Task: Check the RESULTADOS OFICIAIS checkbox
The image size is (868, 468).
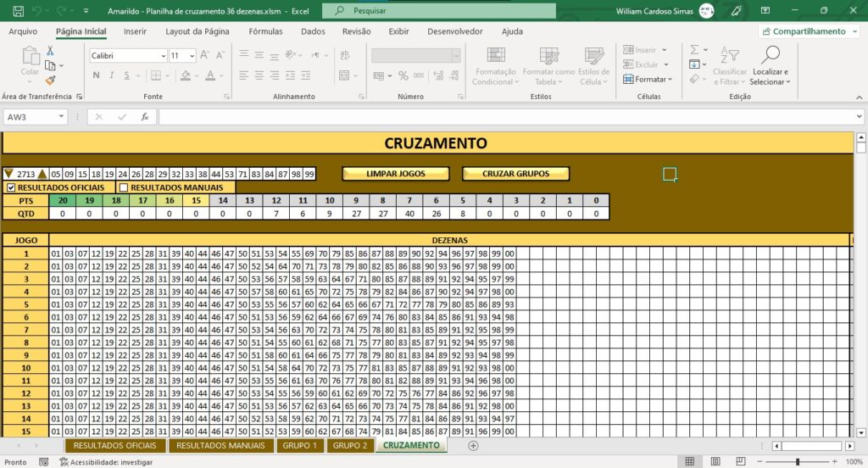Action: [x=11, y=187]
